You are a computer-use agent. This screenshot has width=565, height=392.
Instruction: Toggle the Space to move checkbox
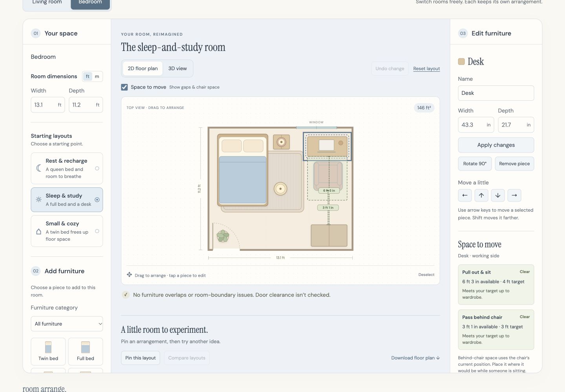124,87
